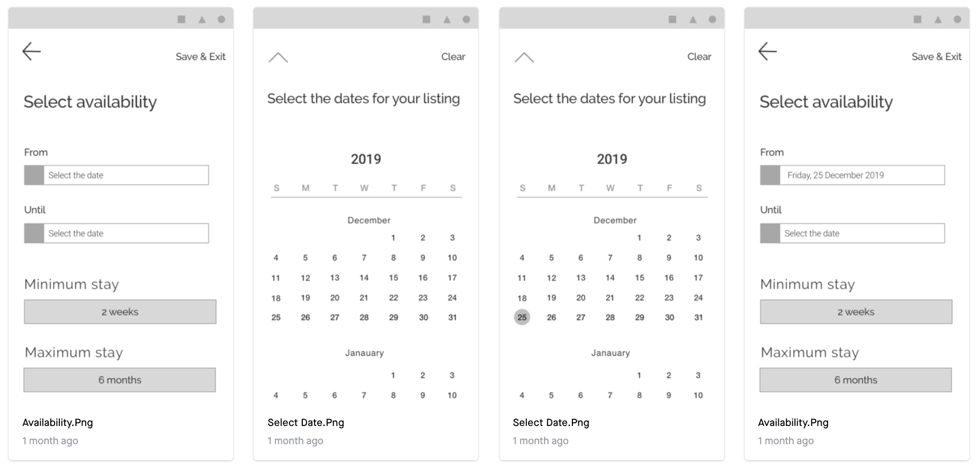Click Save & Exit on the last screen
Screen dimensions: 980x472
(937, 57)
